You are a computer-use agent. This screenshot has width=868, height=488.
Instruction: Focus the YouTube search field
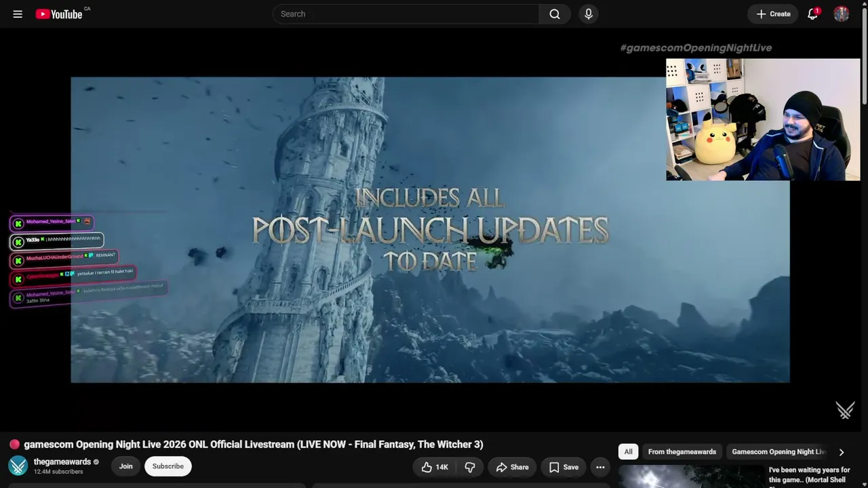click(406, 14)
